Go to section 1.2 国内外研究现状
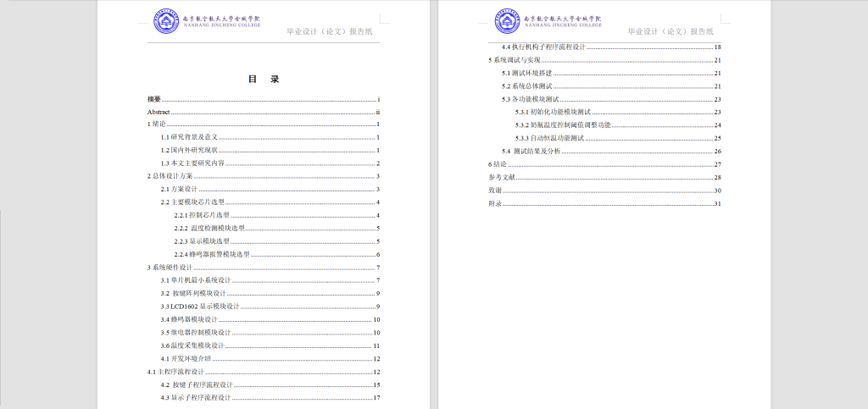 (270, 151)
